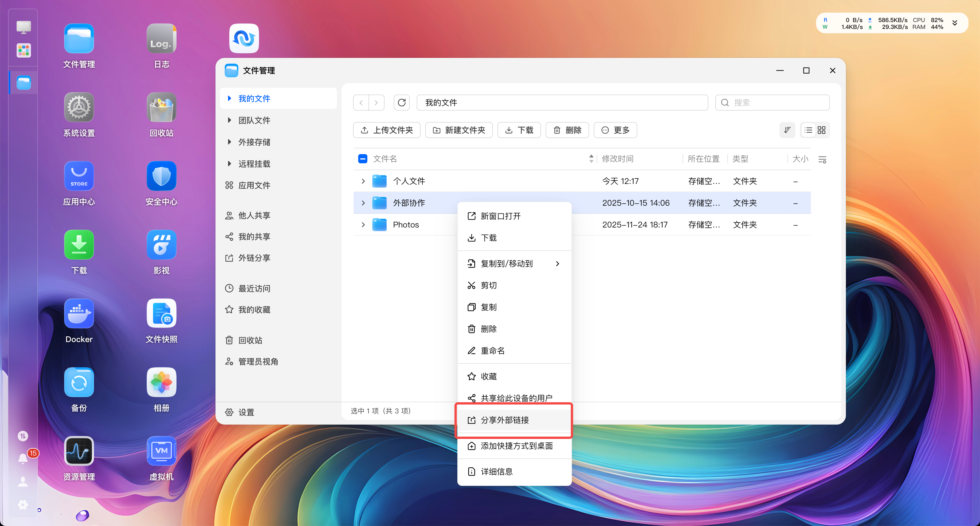
Task: Open the 文件快照 app icon
Action: pyautogui.click(x=161, y=314)
